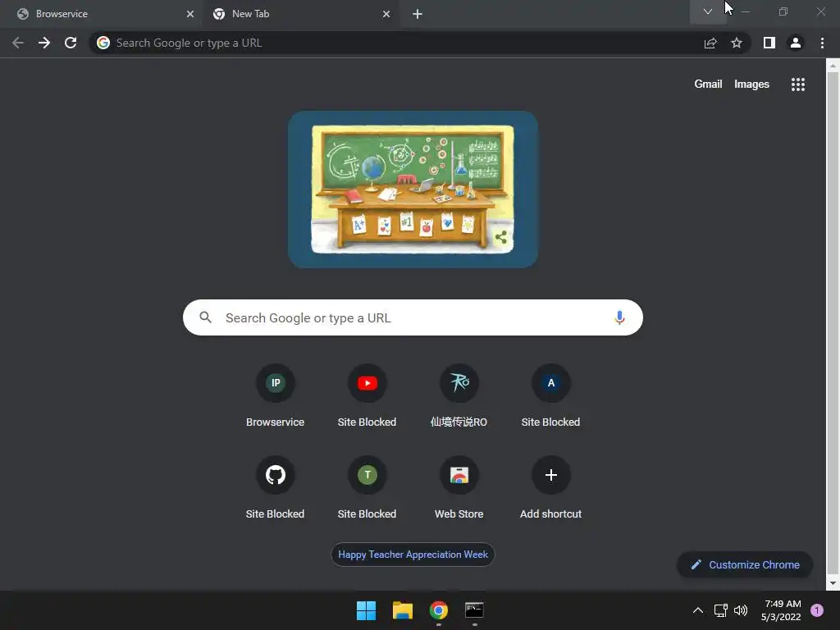Go back to previous page
This screenshot has height=630, width=840.
[18, 43]
